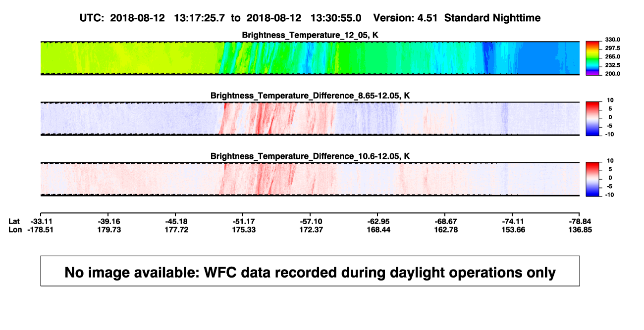Click the 10.6-12.05 temperature difference swath image
The image size is (644, 330).
[310, 179]
